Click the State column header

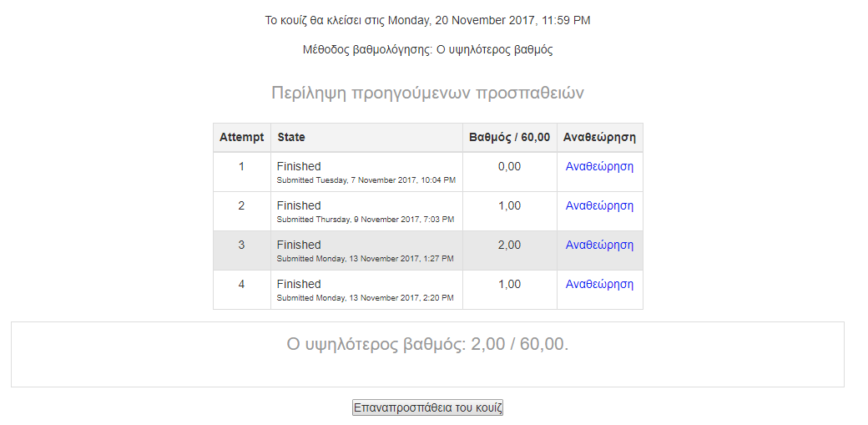[291, 137]
